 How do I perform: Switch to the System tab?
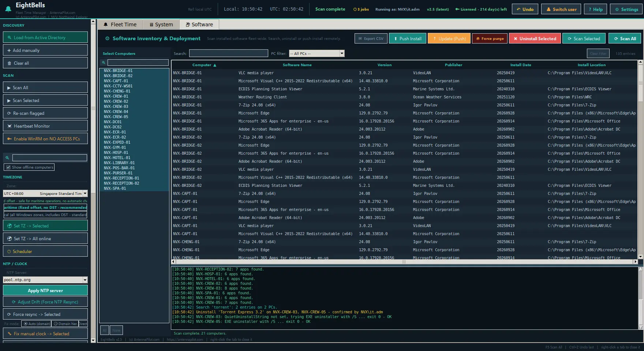[x=161, y=24]
